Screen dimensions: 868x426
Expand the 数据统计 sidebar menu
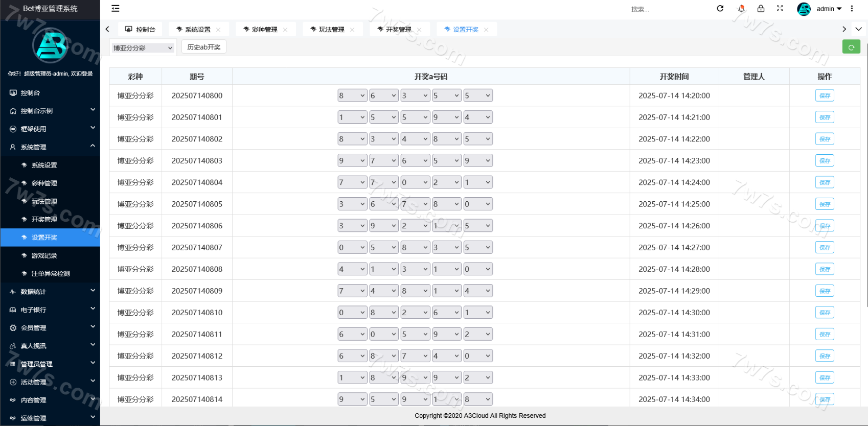(x=50, y=292)
